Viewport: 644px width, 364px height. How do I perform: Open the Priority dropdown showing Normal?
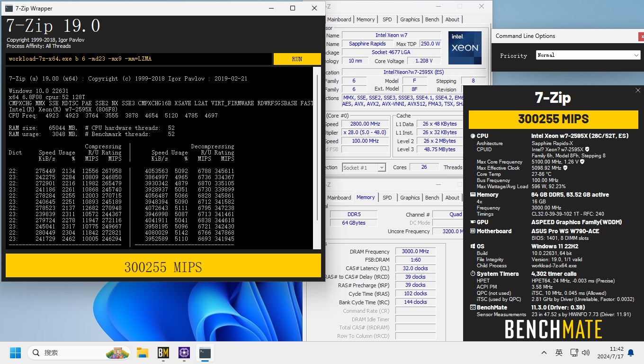pyautogui.click(x=588, y=55)
